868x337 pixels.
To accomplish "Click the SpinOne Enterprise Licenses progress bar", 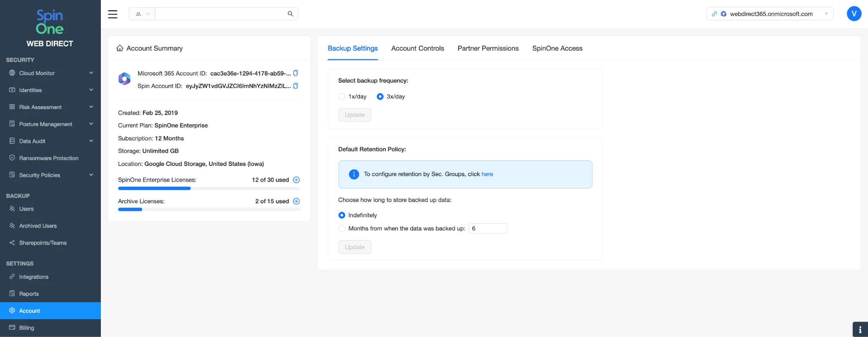I will (x=209, y=188).
